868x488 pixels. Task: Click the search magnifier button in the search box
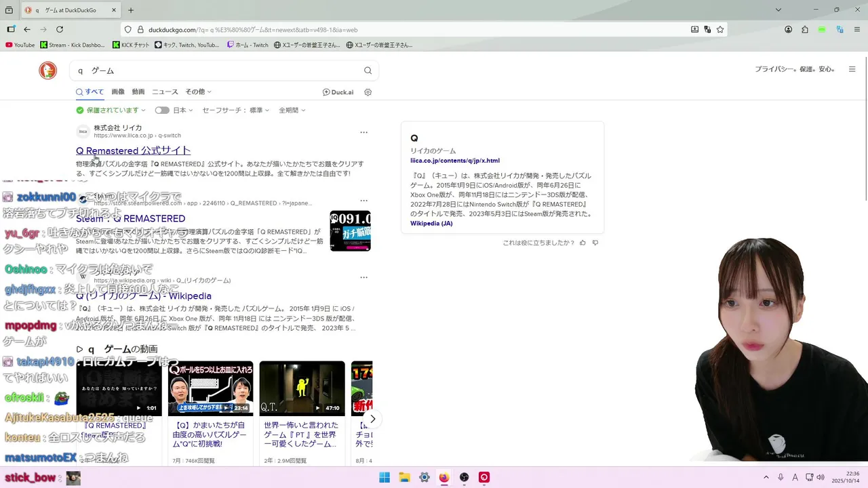tap(368, 70)
